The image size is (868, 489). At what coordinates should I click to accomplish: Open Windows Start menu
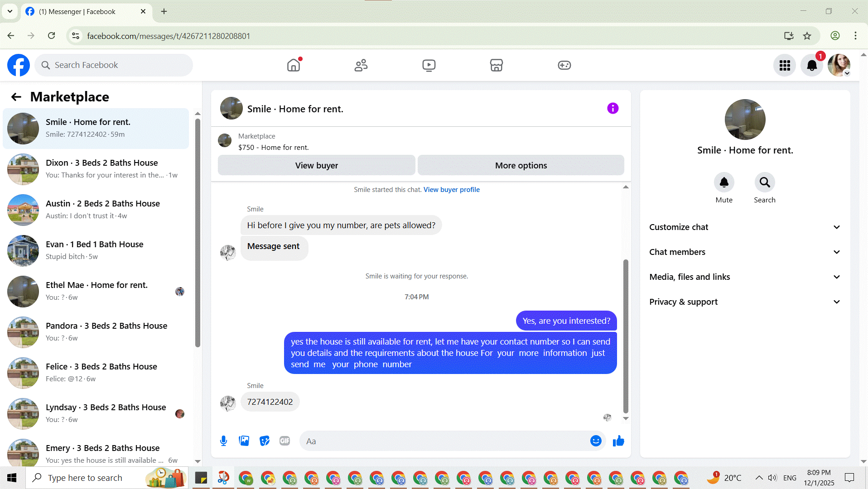click(12, 478)
